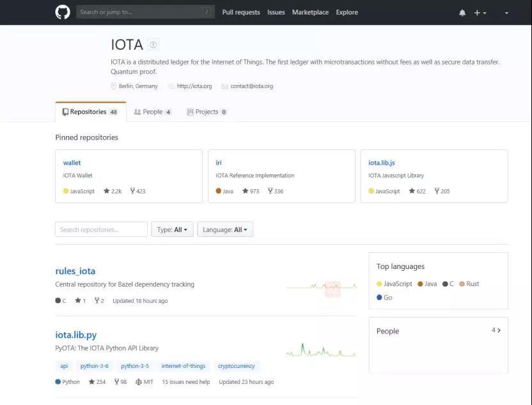This screenshot has height=405, width=532.
Task: Switch to the Projects tab
Action: 207,112
